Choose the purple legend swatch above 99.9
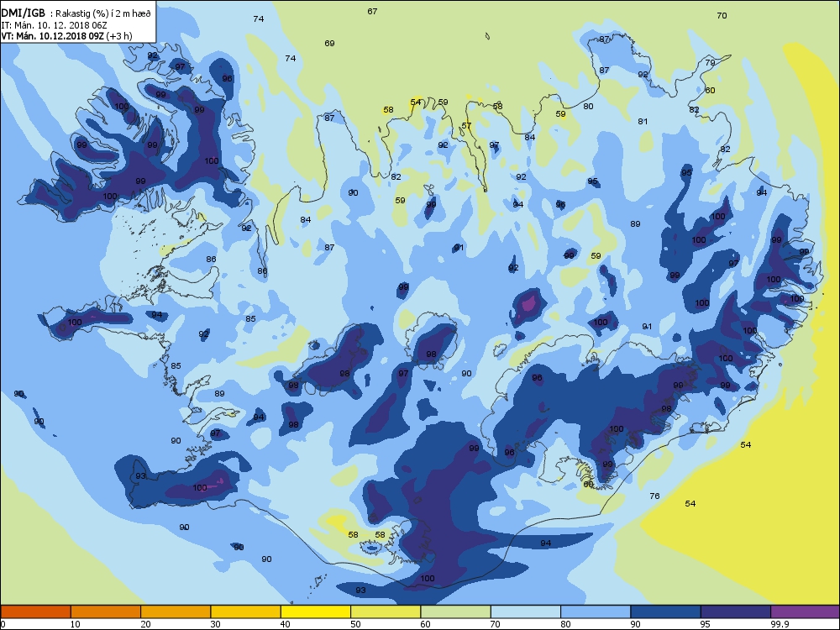 click(x=806, y=612)
